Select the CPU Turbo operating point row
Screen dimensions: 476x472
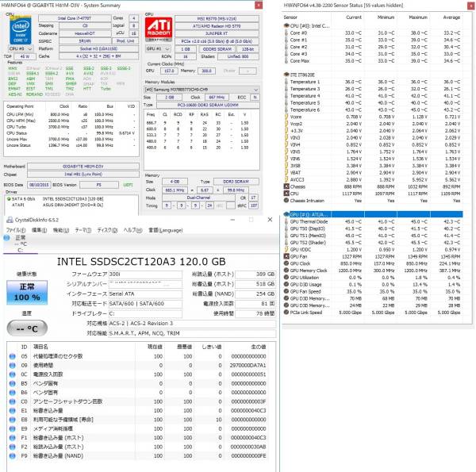[71, 127]
